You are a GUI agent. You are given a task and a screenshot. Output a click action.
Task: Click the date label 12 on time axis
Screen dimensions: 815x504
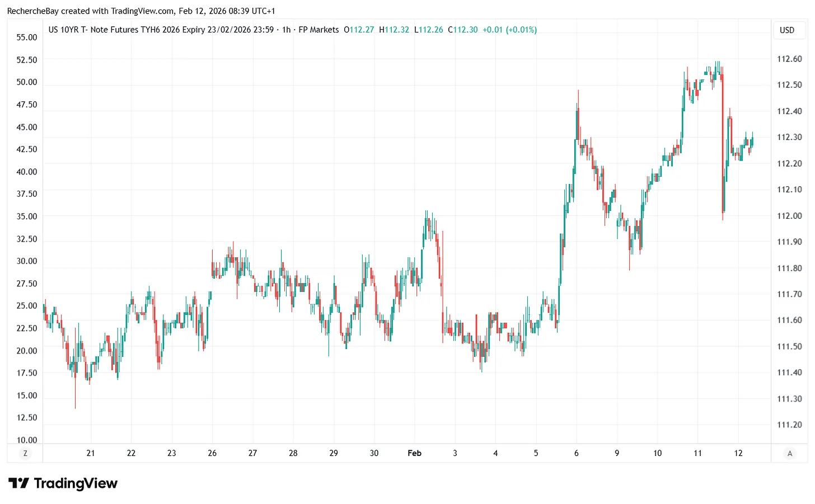(x=738, y=454)
